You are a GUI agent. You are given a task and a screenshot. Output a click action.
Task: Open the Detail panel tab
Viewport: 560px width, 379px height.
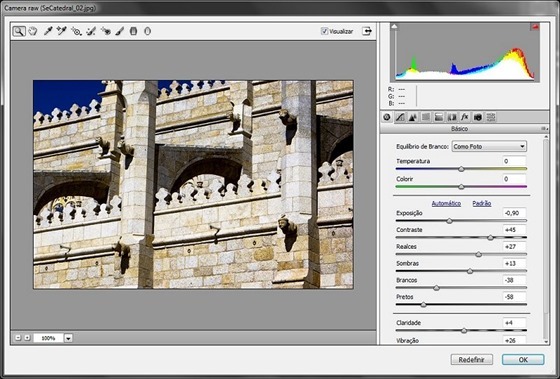pos(413,117)
